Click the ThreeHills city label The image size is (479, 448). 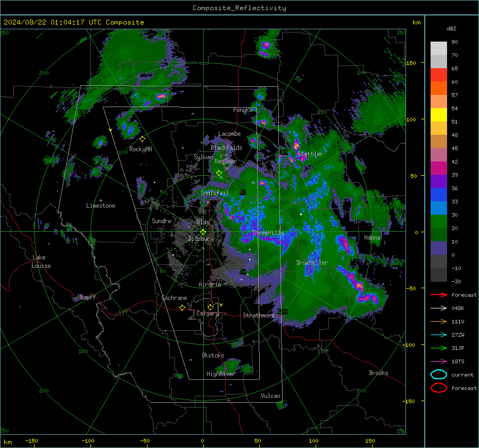[x=268, y=233]
